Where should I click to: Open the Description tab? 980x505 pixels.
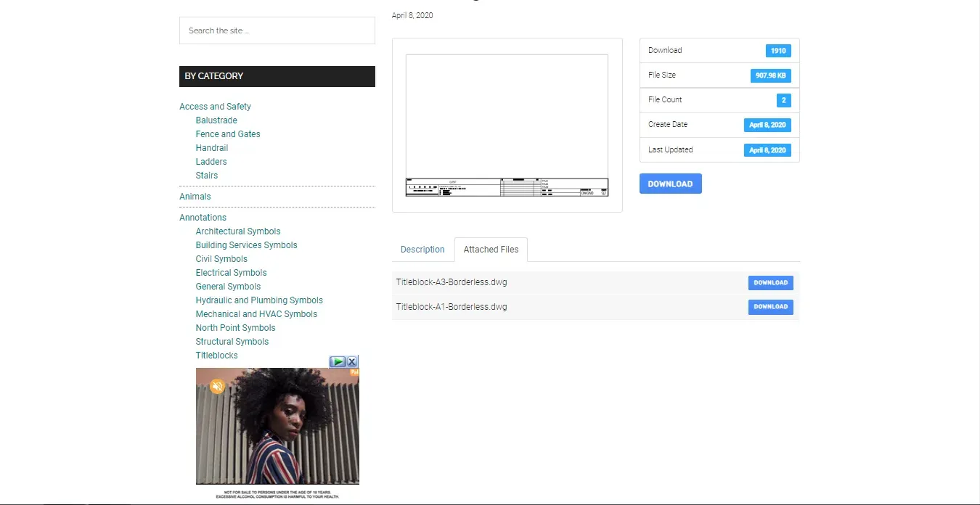tap(422, 249)
